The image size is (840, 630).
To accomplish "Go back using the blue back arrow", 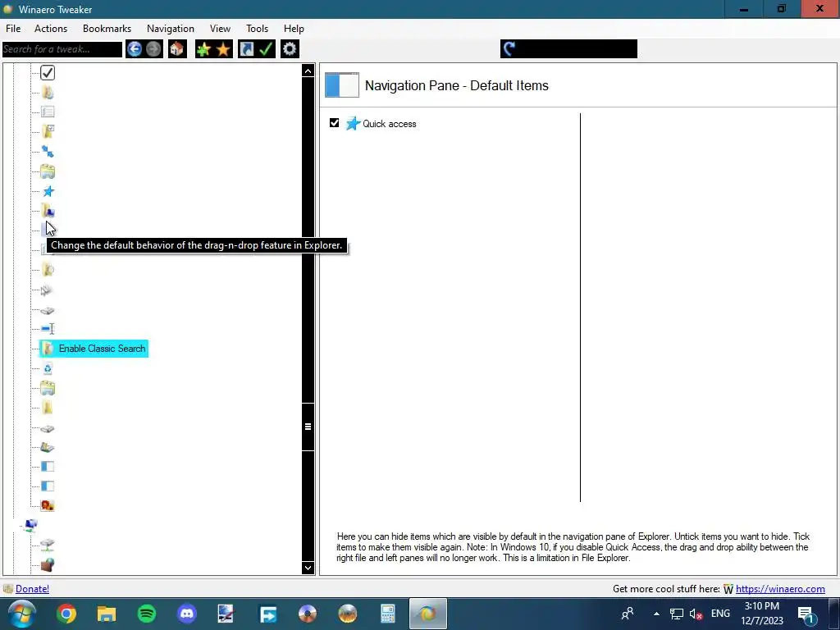I will point(135,49).
